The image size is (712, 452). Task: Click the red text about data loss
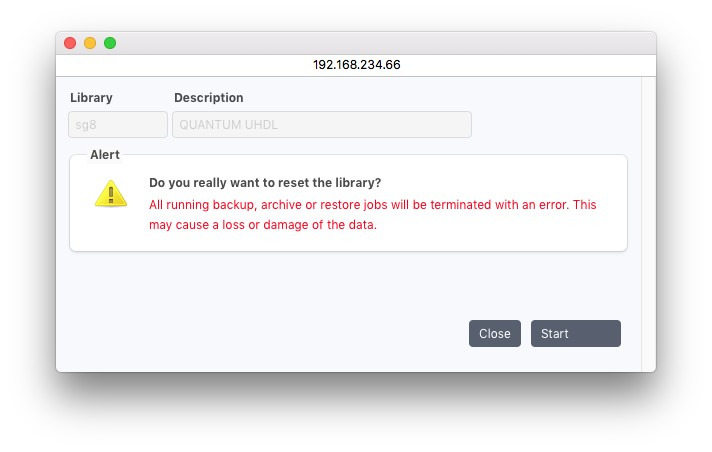pos(262,225)
